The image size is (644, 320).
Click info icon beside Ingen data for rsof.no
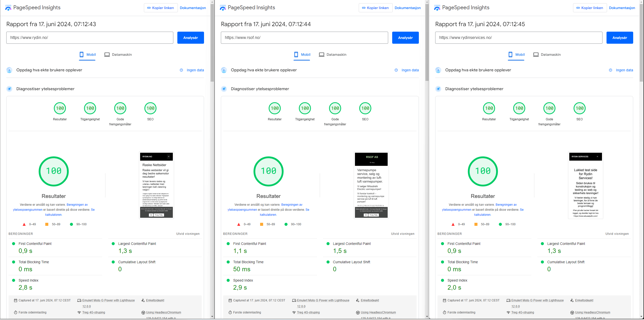(396, 70)
